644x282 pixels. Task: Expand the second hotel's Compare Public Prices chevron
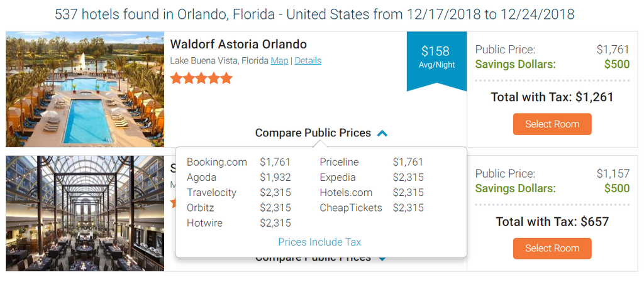coord(382,258)
